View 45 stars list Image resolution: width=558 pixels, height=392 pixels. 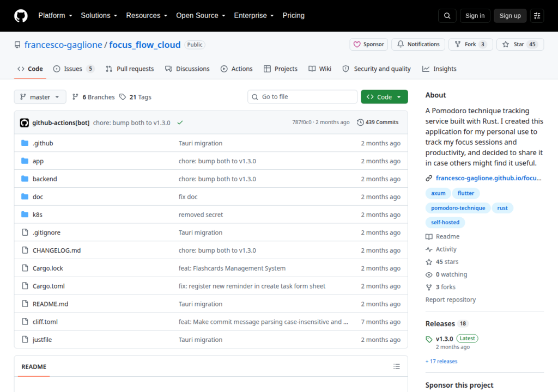point(442,262)
